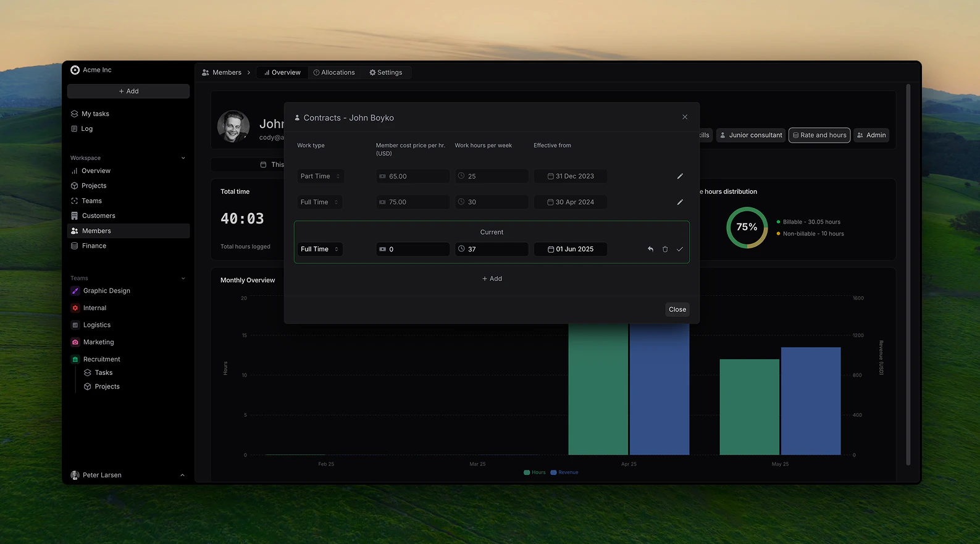
Task: Delete the current contract with trash icon
Action: coord(665,249)
